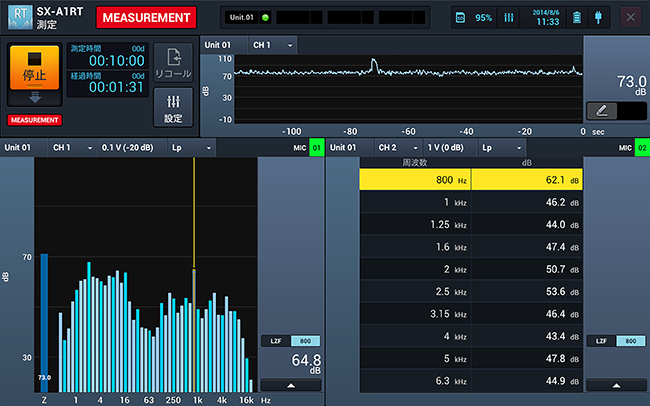
Task: Click the mixer levels icon in top bar
Action: [509, 18]
